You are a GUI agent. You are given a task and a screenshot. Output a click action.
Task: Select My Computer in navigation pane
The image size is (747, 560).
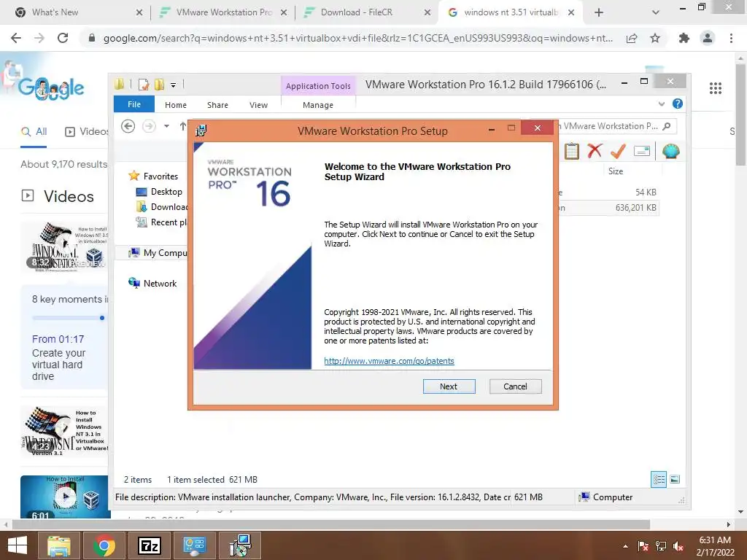pyautogui.click(x=158, y=253)
